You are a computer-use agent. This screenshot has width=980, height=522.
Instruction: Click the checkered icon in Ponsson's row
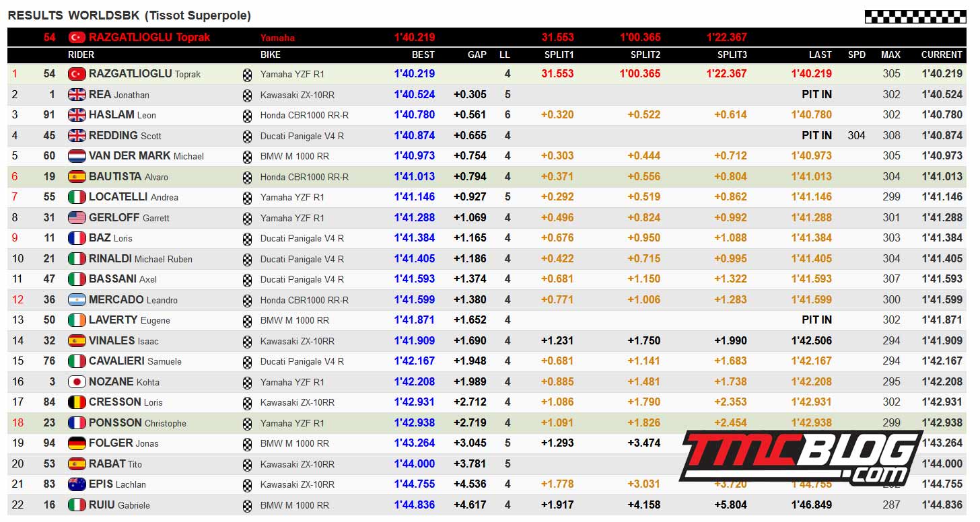coord(247,423)
